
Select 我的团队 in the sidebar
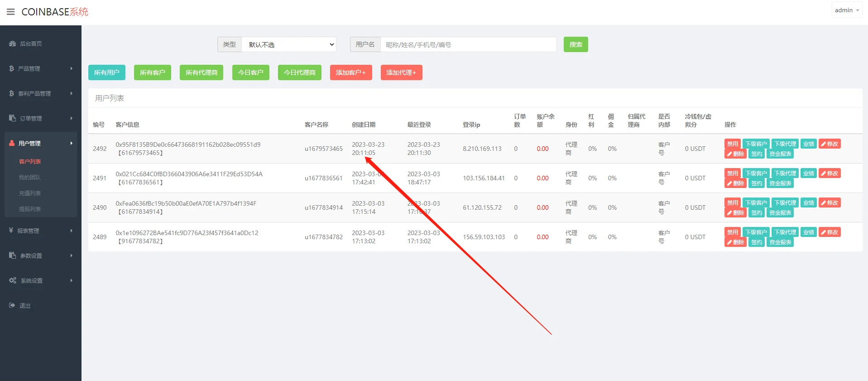(29, 177)
